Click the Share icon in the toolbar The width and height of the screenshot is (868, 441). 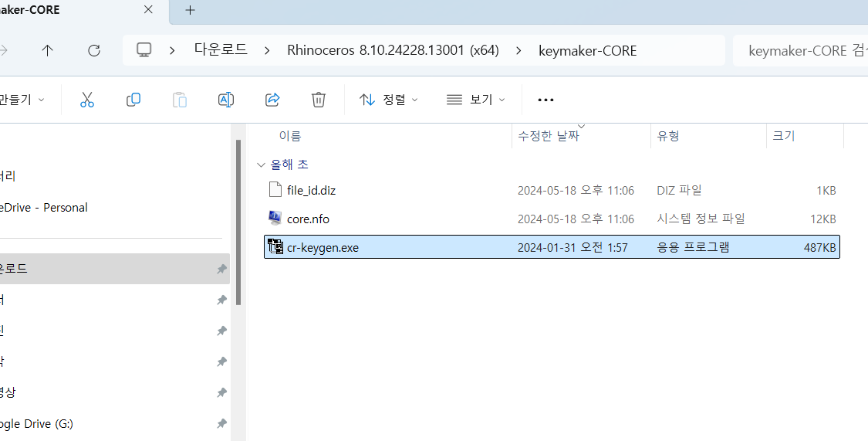(272, 100)
